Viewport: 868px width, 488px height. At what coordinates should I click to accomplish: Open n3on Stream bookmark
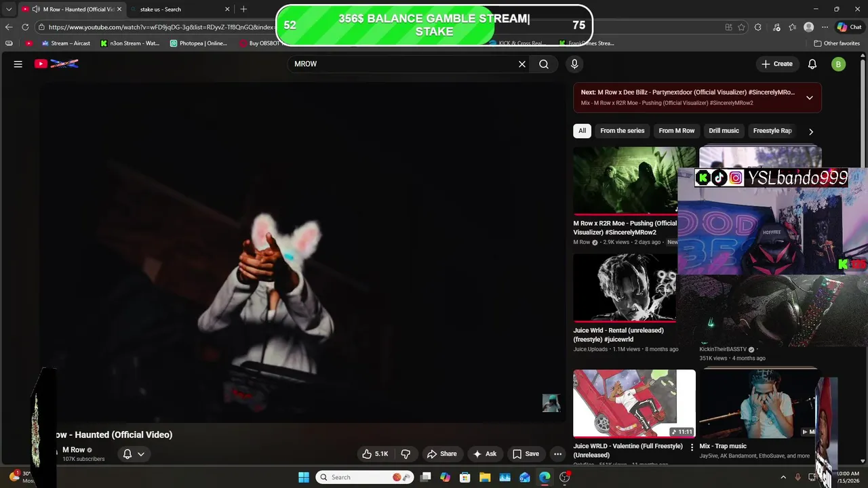[x=130, y=43]
